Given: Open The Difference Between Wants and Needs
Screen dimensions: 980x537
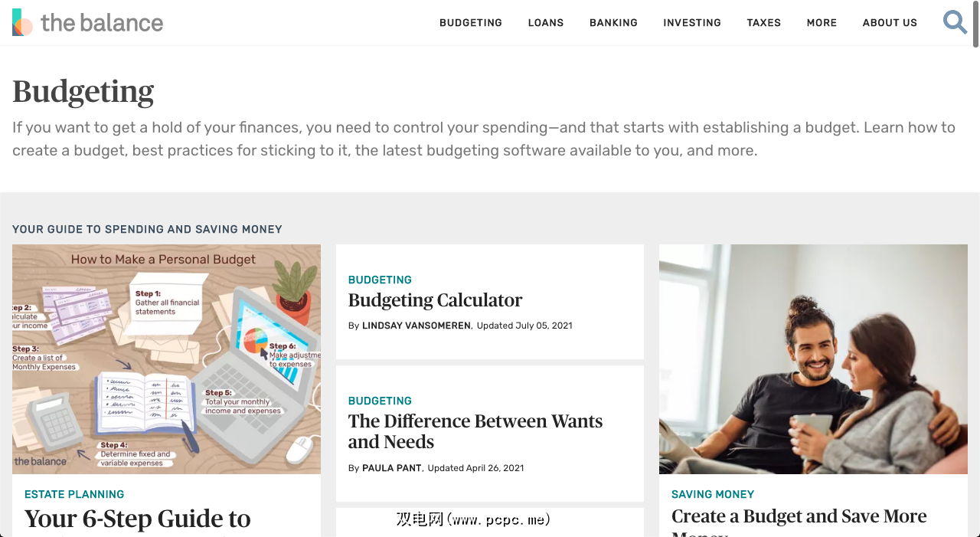Looking at the screenshot, I should (x=475, y=431).
